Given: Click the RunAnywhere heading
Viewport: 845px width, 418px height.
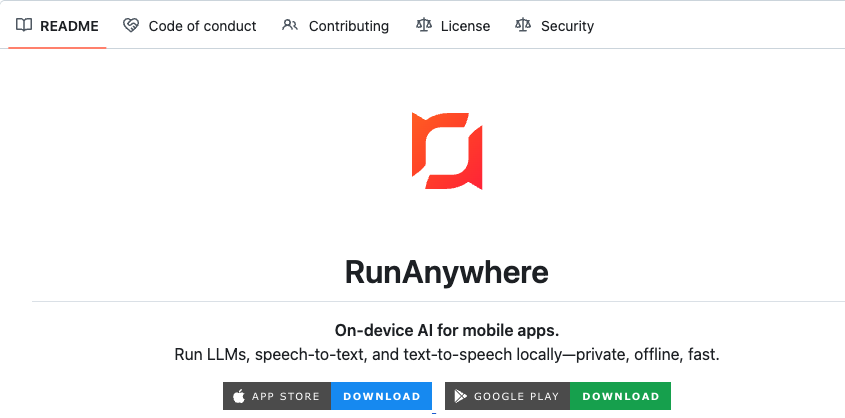Looking at the screenshot, I should pyautogui.click(x=447, y=273).
